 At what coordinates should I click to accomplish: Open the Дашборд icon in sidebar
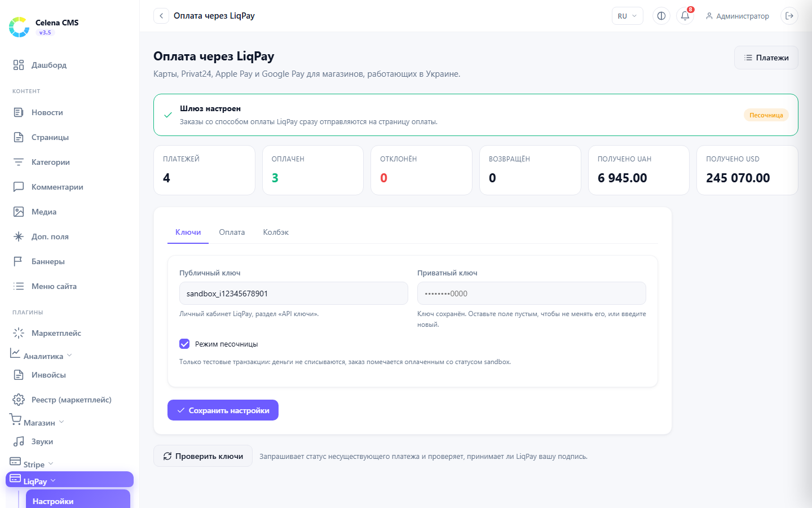19,65
